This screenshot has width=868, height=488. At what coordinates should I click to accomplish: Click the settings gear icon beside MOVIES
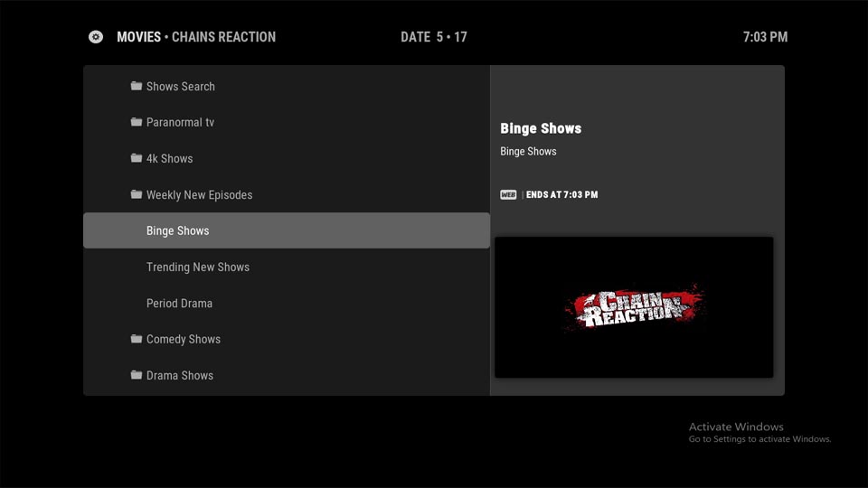(96, 36)
